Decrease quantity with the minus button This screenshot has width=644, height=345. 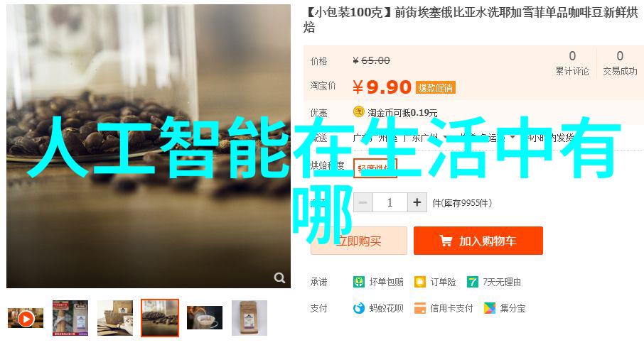coord(363,202)
